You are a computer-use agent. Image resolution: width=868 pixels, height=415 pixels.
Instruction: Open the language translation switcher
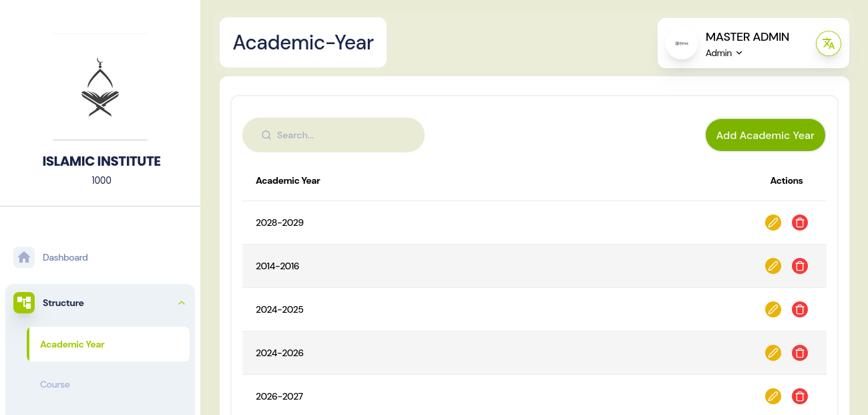coord(828,44)
